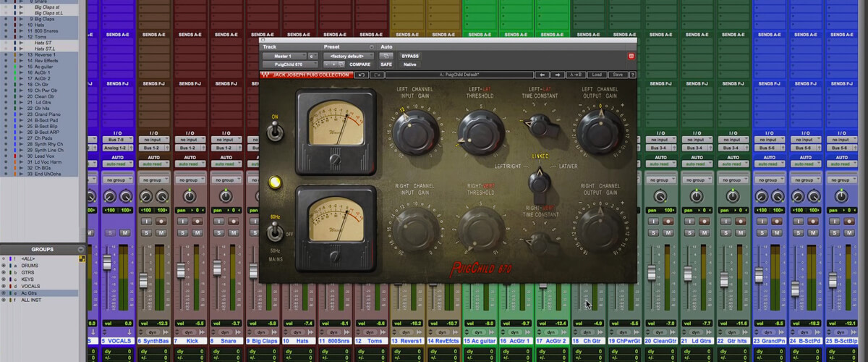Image resolution: width=868 pixels, height=362 pixels.
Task: Open the Groups panel menu icon
Action: coord(82,249)
